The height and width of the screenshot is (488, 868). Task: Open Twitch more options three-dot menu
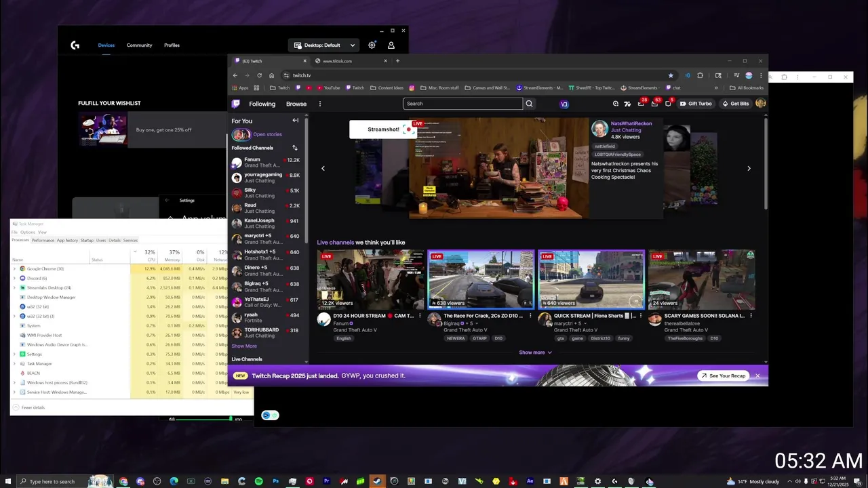[x=320, y=104]
